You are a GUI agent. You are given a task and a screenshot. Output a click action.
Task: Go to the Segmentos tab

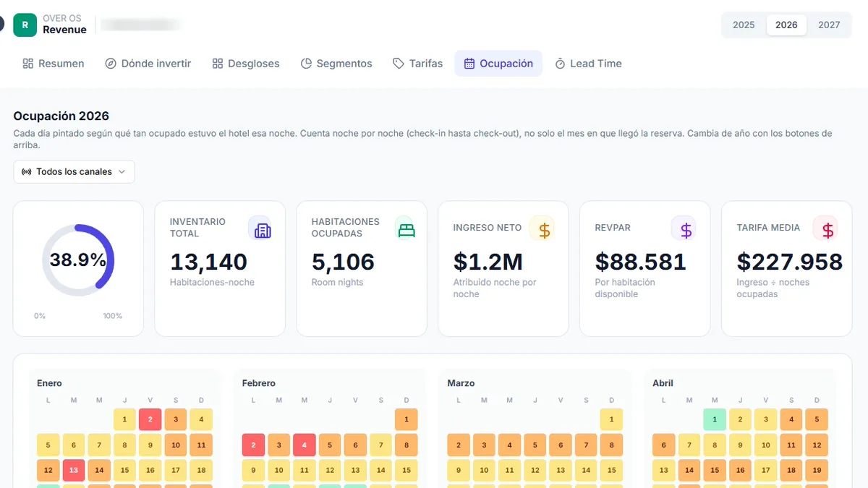point(336,64)
